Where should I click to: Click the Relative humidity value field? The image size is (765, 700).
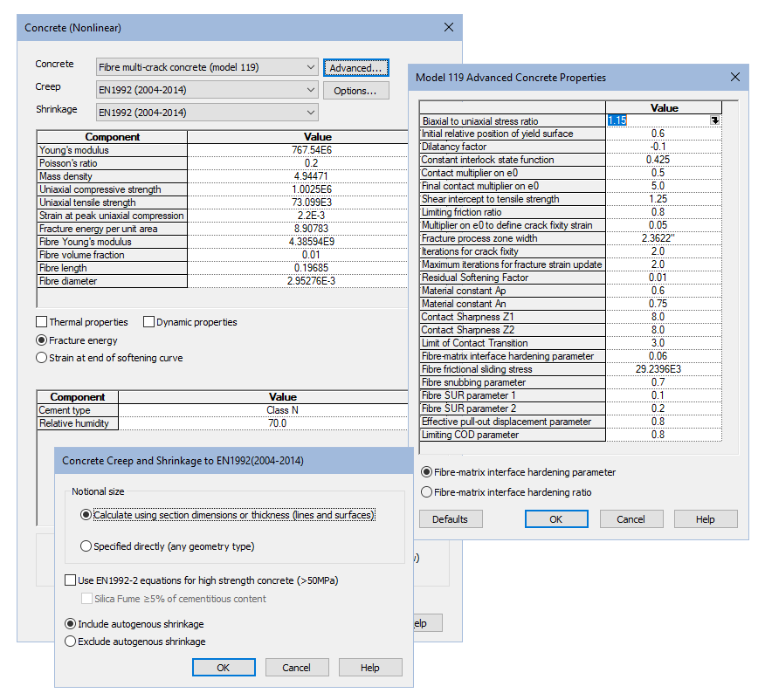point(277,423)
